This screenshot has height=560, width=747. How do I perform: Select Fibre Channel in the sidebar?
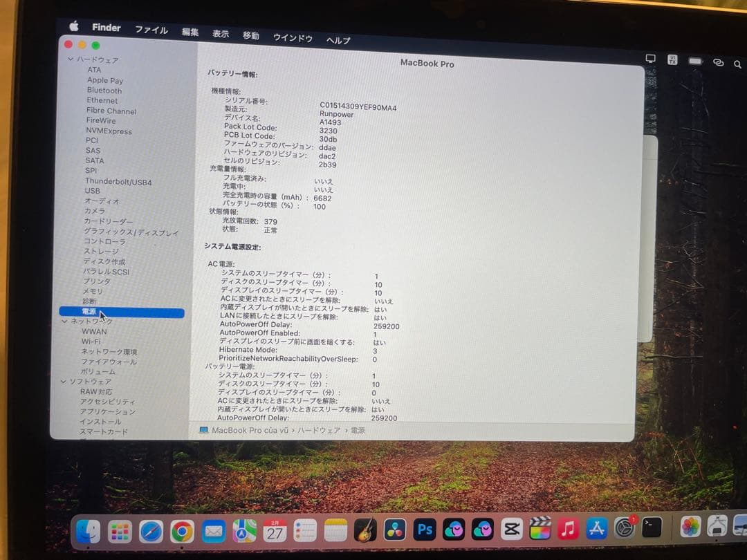tap(111, 111)
